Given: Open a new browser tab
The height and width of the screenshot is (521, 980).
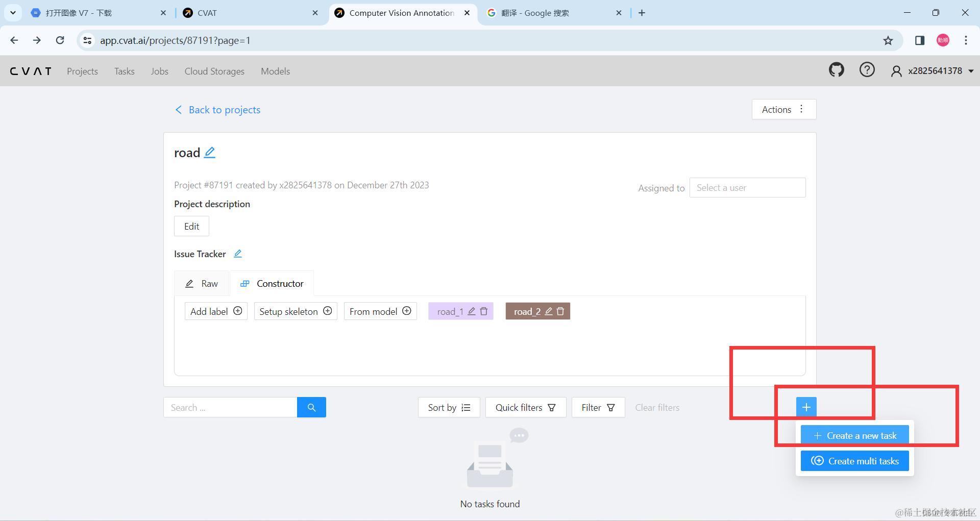Looking at the screenshot, I should (642, 13).
